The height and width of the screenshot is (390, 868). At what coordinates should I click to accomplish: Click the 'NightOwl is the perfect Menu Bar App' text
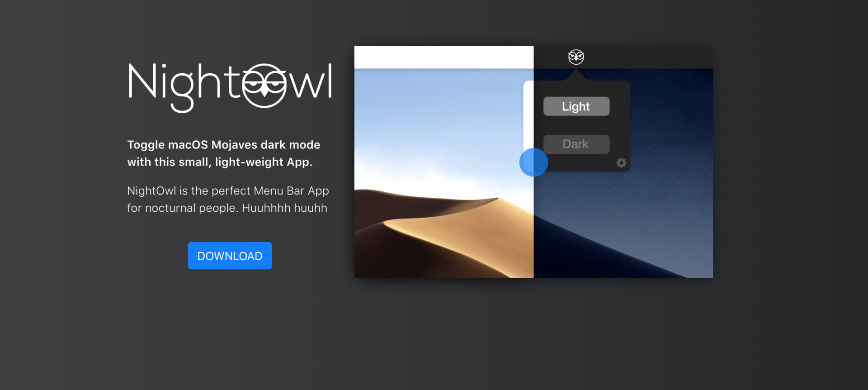[x=228, y=191]
